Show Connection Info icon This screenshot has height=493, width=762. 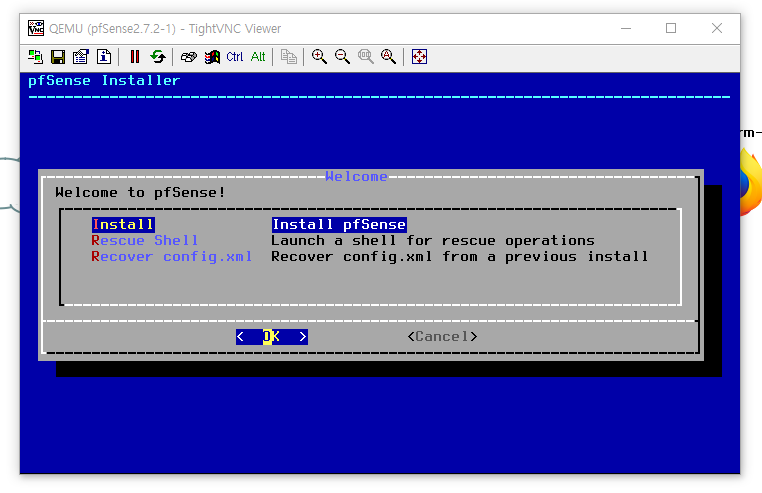tap(104, 57)
